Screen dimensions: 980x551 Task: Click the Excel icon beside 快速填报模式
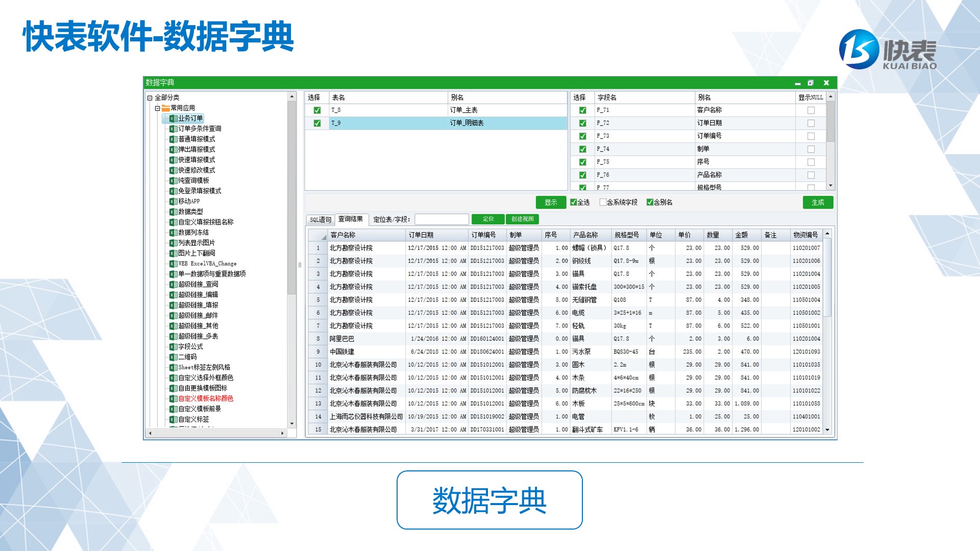173,160
